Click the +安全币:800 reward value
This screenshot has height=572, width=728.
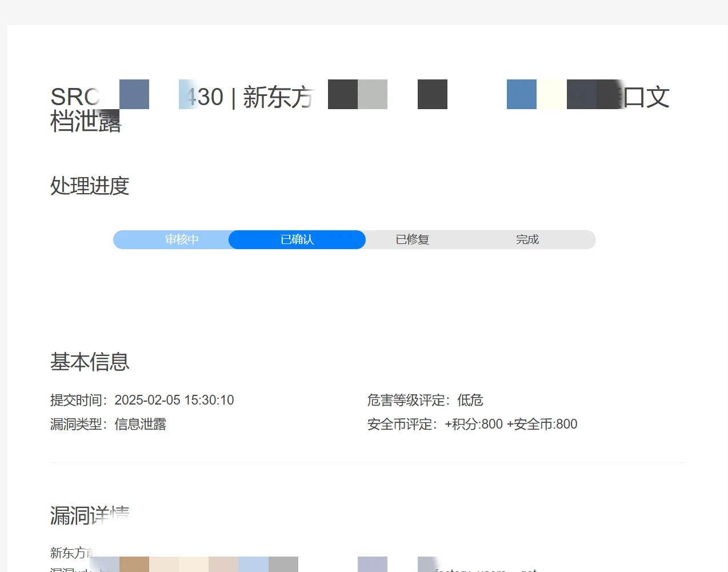[544, 424]
